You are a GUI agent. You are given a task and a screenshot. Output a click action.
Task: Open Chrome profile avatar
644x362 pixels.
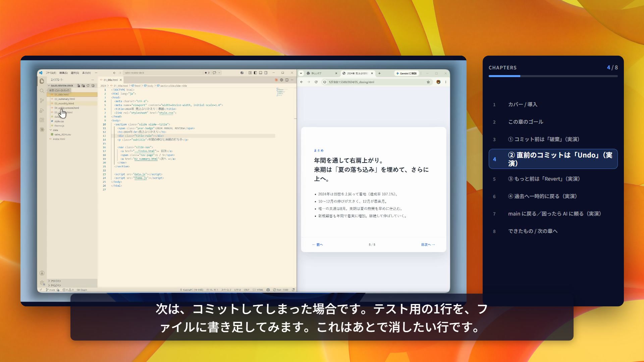click(438, 82)
